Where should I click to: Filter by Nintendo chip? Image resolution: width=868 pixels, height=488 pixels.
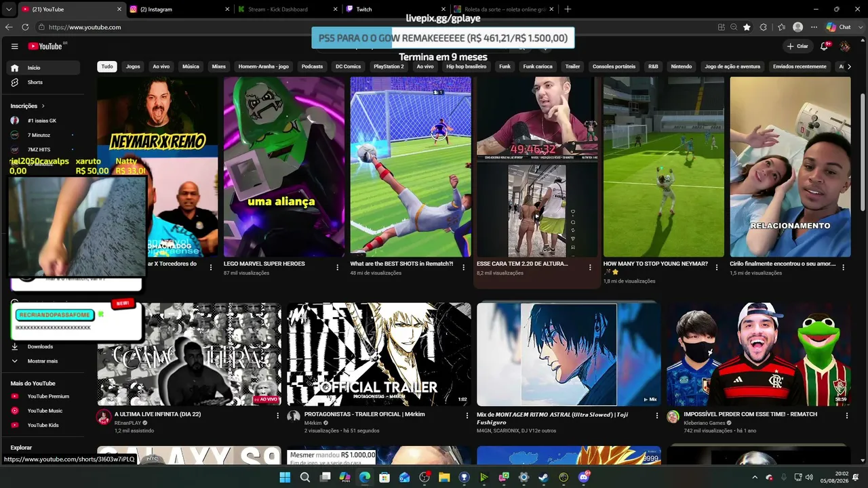682,66
